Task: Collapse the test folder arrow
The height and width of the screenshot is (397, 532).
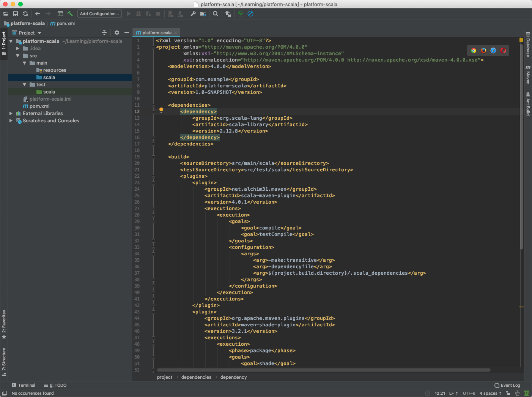Action: (x=25, y=84)
